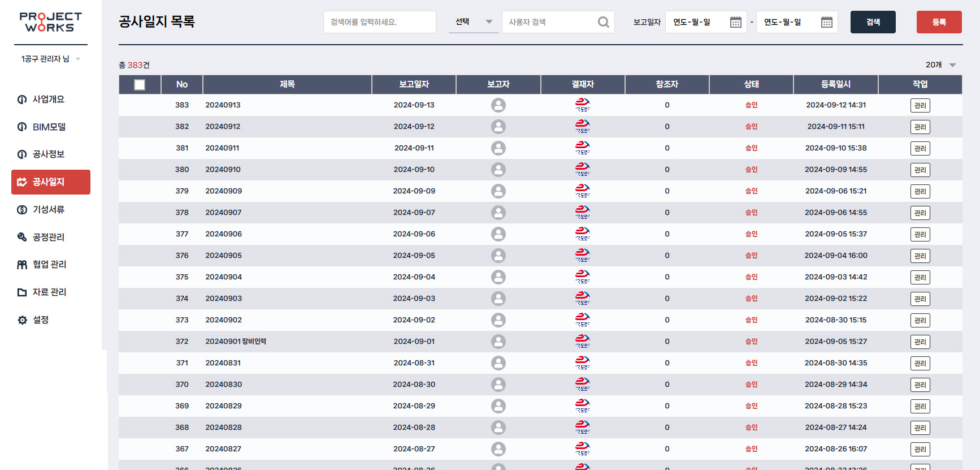Click the magnifier icon in user search
The height and width of the screenshot is (470, 980).
point(603,22)
